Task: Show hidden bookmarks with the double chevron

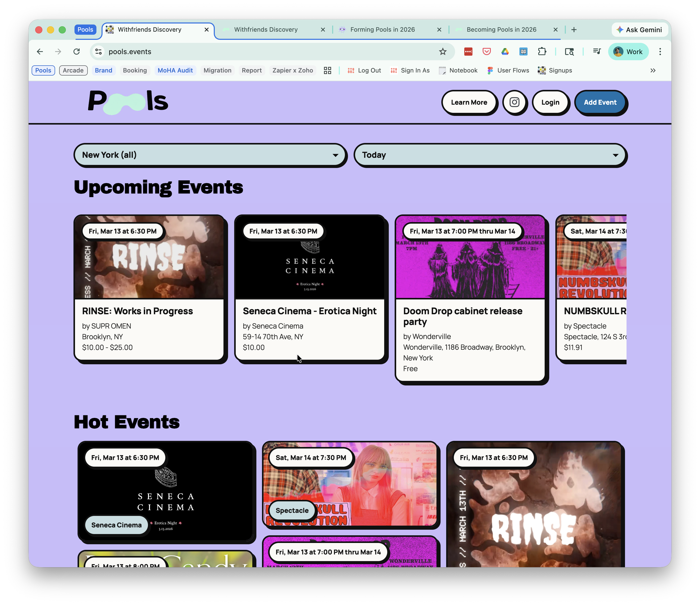Action: [x=653, y=70]
